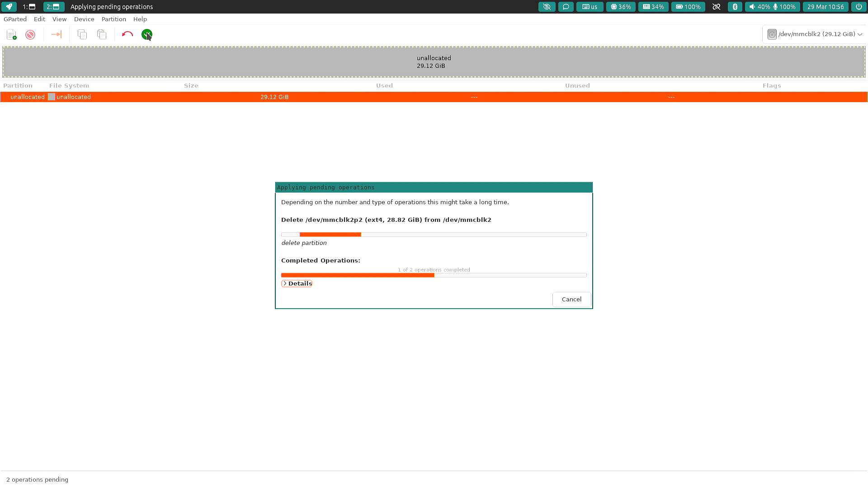Click the Delete partition toolbar icon
Screen dimensions: 868x488
30,35
